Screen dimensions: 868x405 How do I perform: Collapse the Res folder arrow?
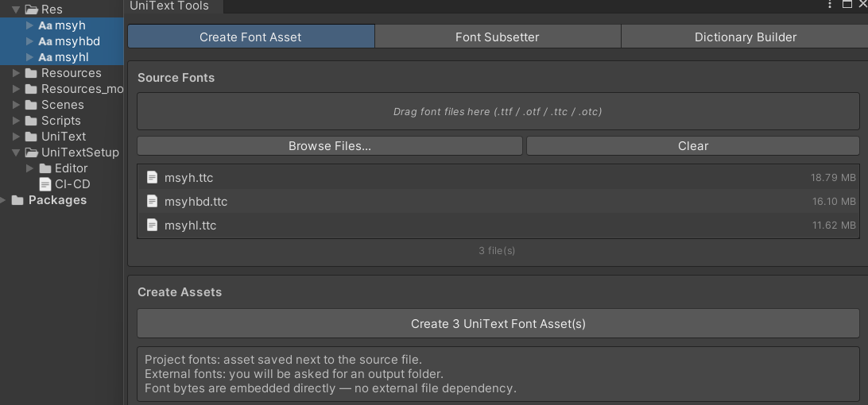pyautogui.click(x=16, y=10)
